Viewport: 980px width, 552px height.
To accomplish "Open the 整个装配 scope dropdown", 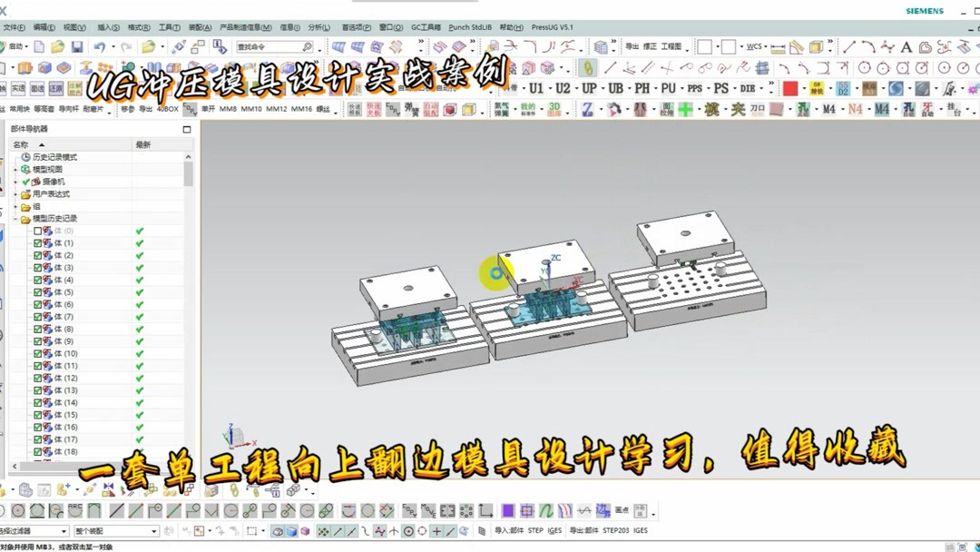I will click(x=154, y=531).
